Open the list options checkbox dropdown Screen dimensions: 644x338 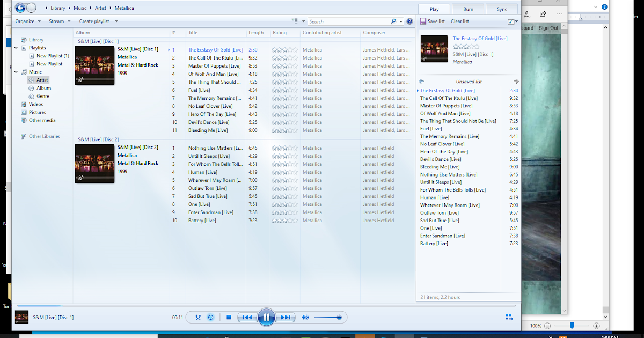pos(513,21)
